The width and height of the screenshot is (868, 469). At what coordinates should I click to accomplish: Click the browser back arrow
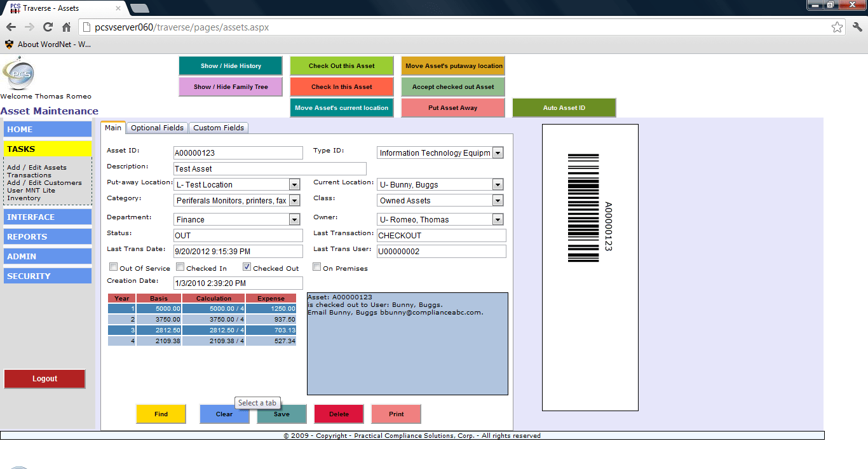coord(11,27)
